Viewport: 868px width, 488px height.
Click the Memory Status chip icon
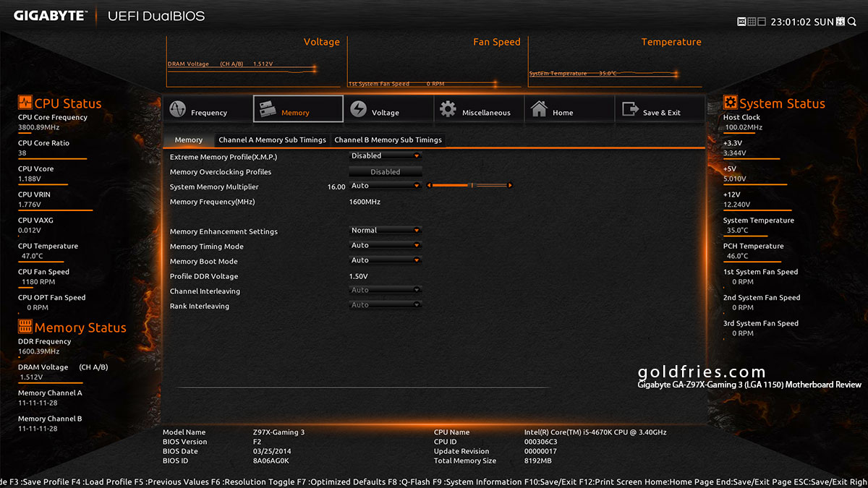tap(25, 327)
